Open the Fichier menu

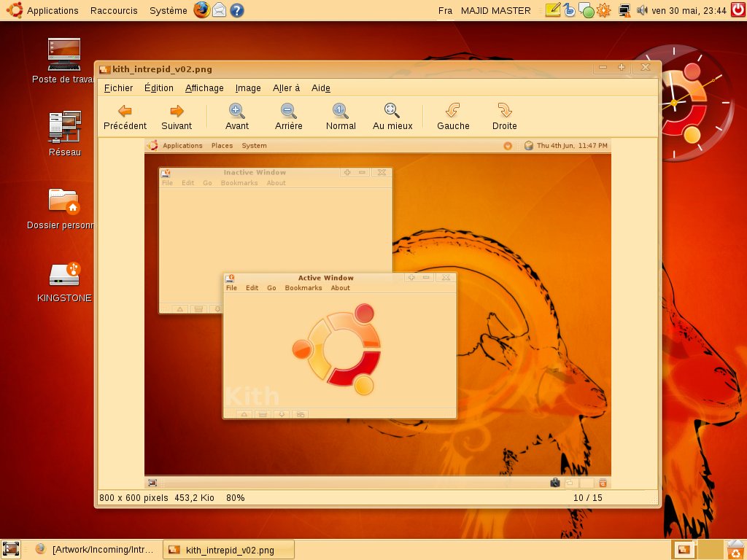click(118, 88)
